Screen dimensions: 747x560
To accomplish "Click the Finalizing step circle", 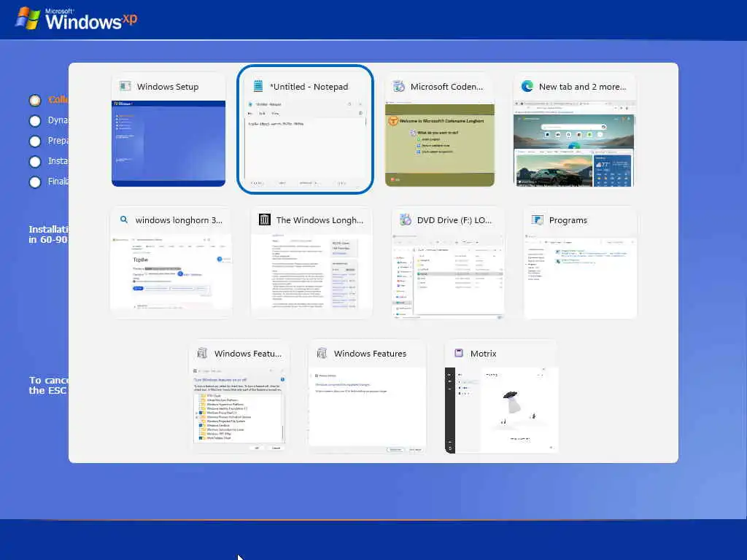I will (35, 182).
